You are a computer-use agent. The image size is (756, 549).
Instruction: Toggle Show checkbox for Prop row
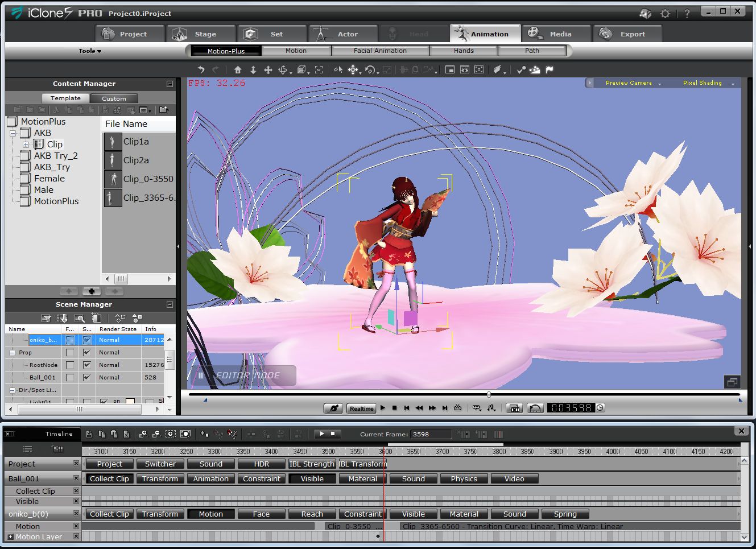point(86,352)
